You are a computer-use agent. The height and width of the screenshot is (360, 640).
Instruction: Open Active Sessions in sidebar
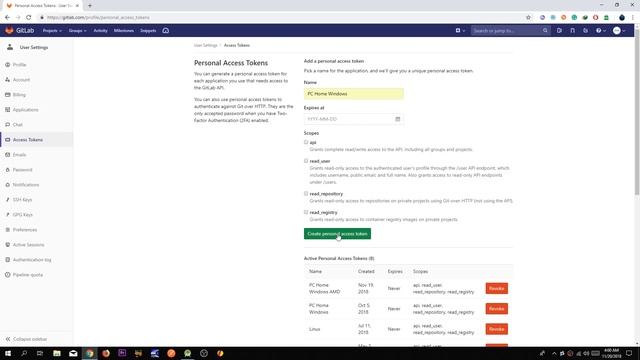[28, 245]
